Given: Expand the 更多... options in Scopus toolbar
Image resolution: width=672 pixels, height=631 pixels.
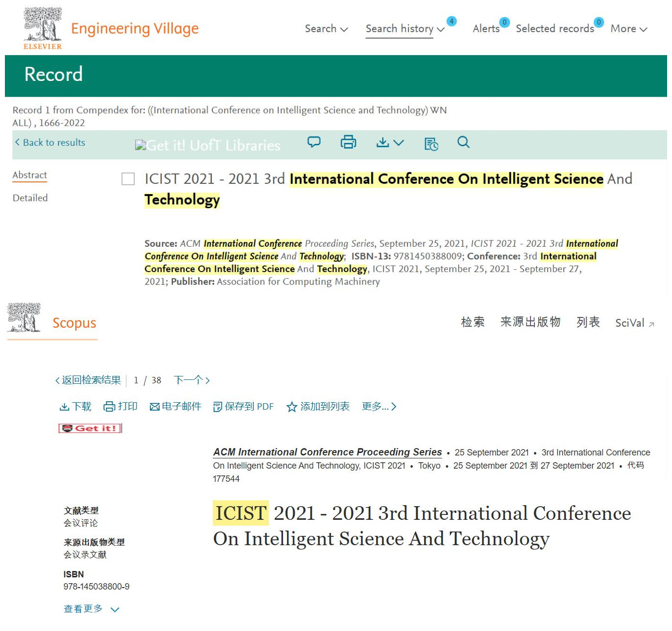Looking at the screenshot, I should [x=379, y=407].
